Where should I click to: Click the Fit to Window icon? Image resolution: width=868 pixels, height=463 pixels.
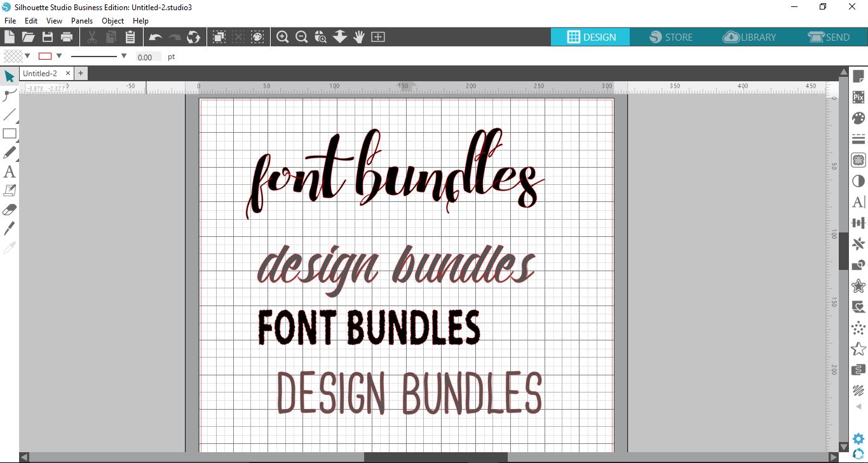(x=378, y=37)
